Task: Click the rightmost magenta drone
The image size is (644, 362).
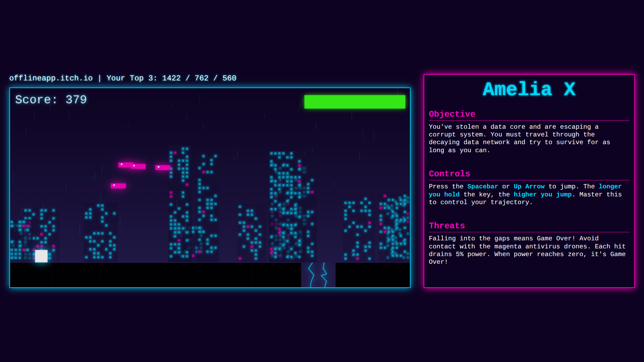Action: tap(163, 167)
